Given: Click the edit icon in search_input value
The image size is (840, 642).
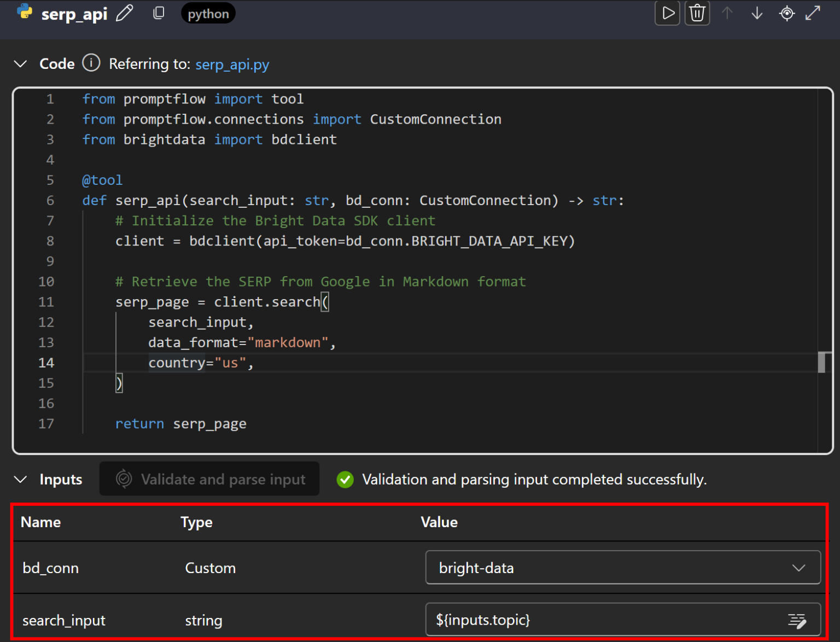Looking at the screenshot, I should (797, 620).
